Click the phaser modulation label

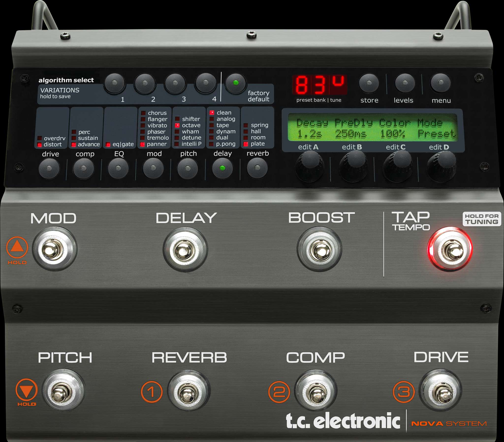coord(156,132)
